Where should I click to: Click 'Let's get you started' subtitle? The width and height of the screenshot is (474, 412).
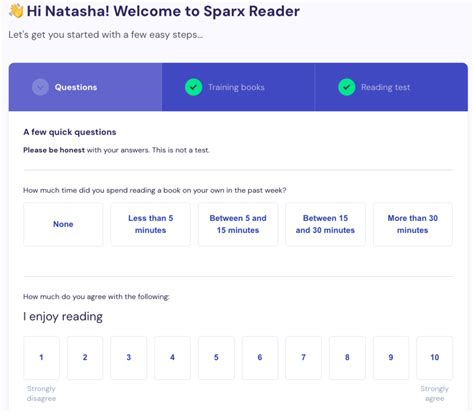coord(106,35)
